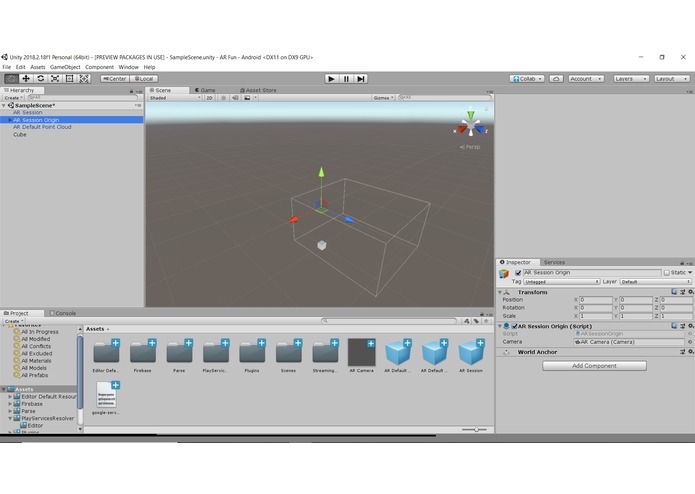Toggle pivot mode Center button
This screenshot has width=695, height=494.
115,79
